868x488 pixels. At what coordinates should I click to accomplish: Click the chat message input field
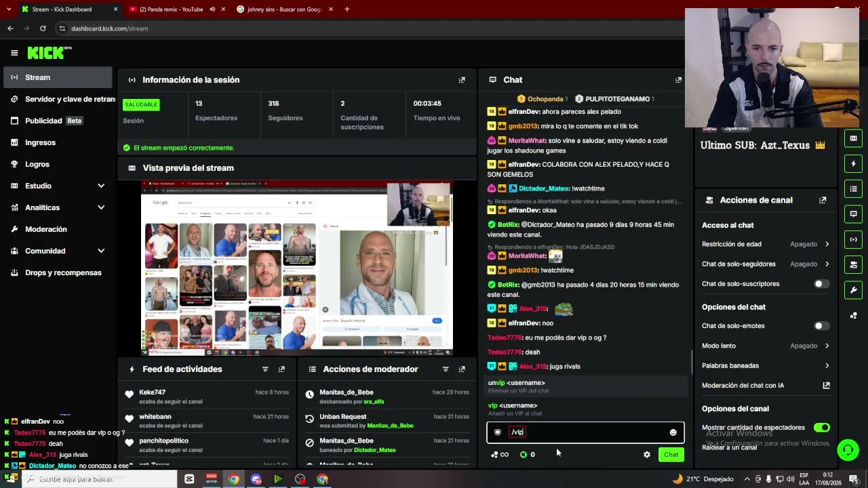[586, 432]
